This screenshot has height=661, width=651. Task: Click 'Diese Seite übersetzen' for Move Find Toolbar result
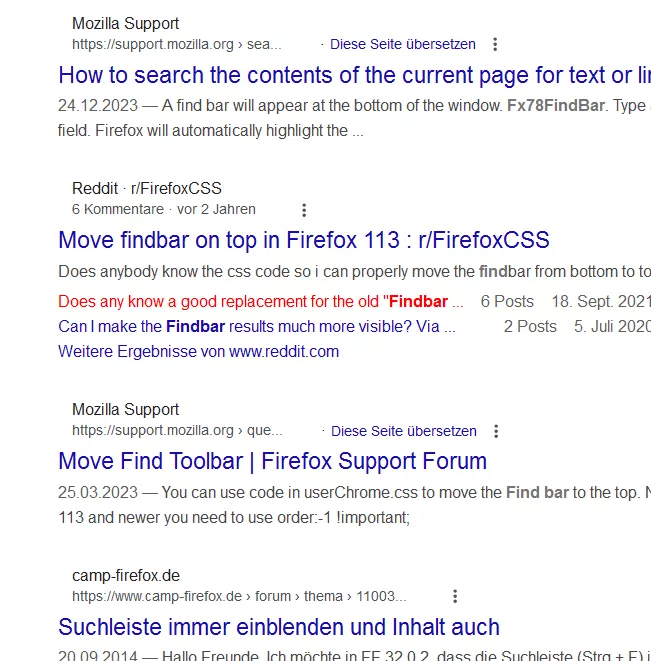coord(404,431)
